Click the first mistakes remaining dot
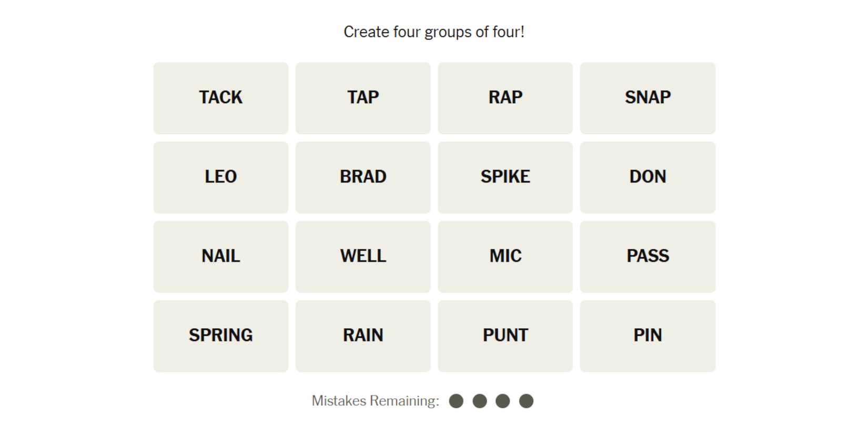This screenshot has width=868, height=434. (x=456, y=401)
